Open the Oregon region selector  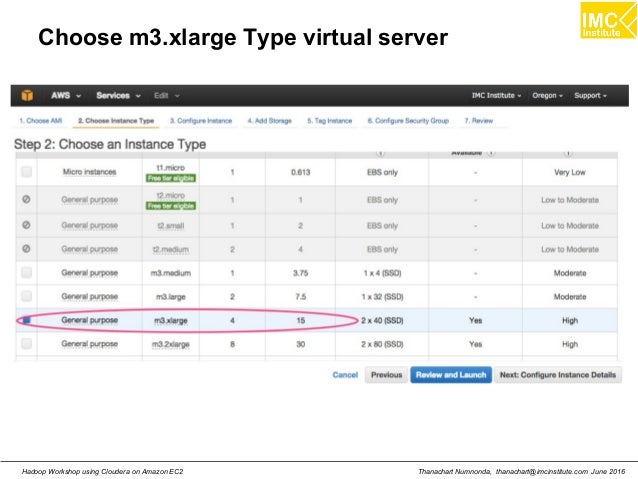547,95
